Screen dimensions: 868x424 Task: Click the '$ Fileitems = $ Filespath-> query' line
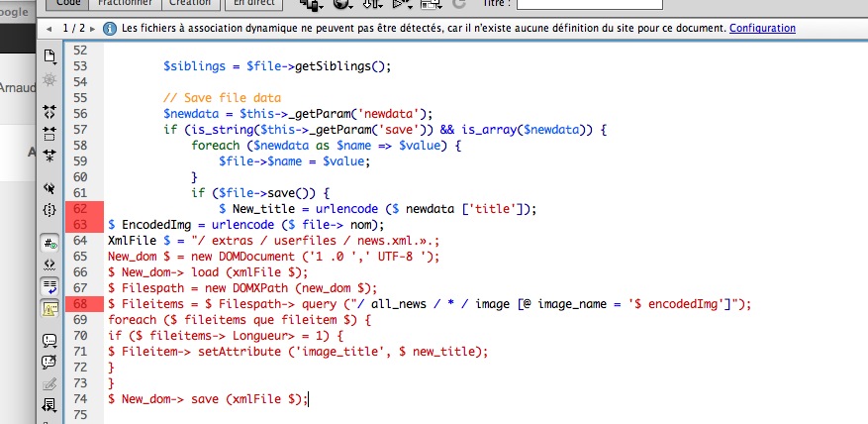click(430, 304)
